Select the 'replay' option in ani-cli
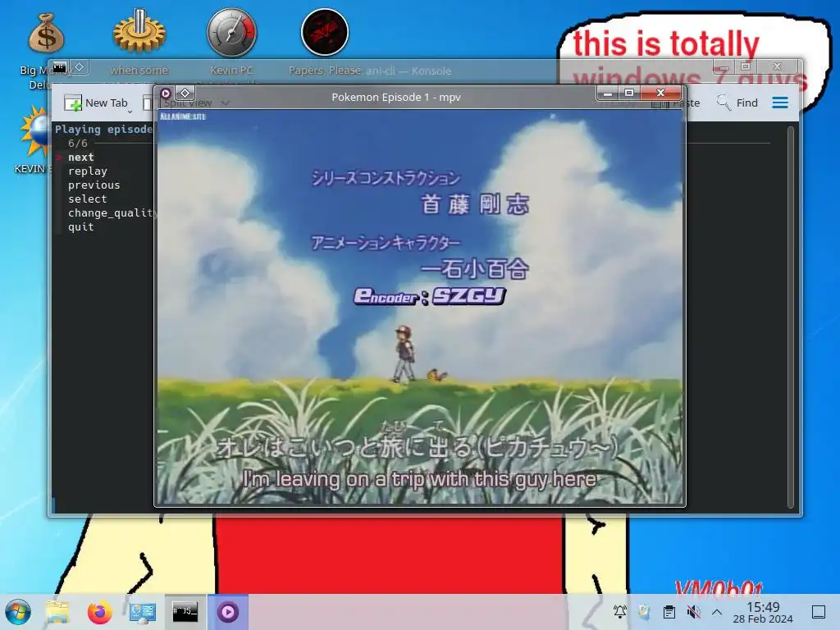The image size is (840, 630). click(87, 171)
